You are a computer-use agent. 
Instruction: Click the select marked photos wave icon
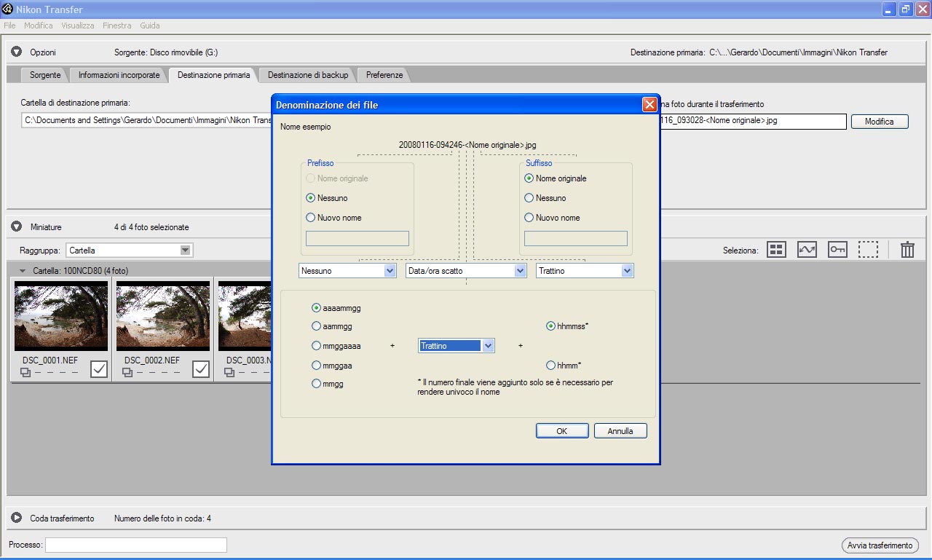click(x=807, y=250)
